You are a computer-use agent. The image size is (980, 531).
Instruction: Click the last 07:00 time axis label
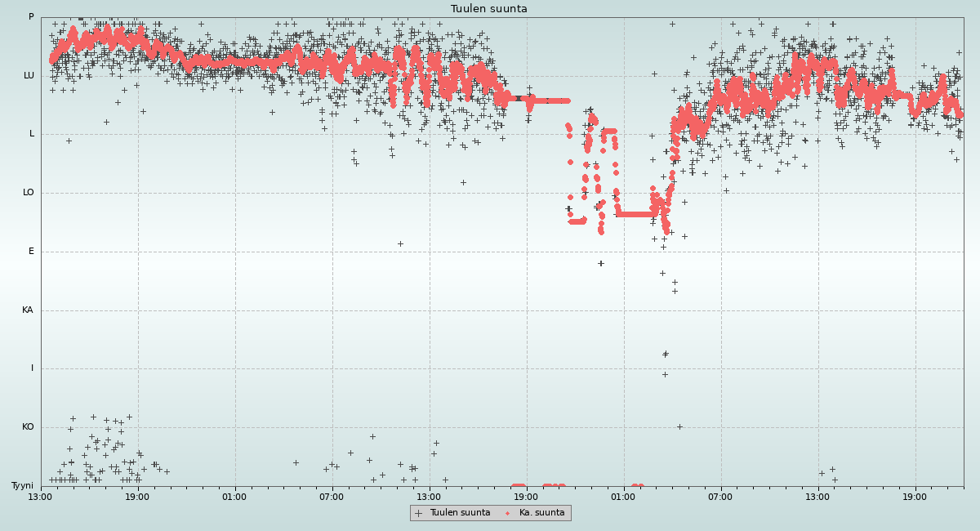(720, 496)
